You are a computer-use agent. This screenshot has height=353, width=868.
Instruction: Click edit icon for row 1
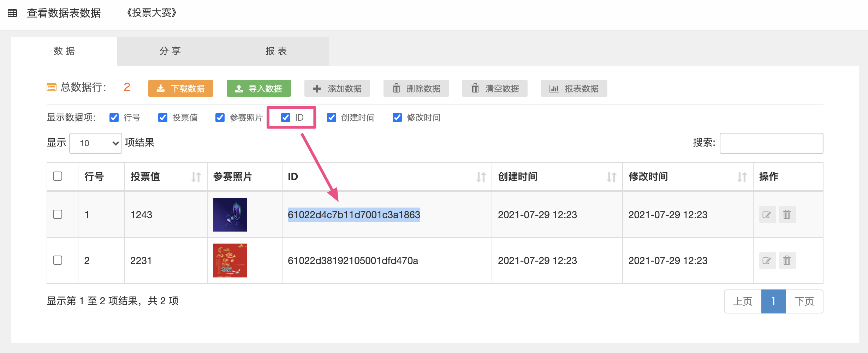767,215
